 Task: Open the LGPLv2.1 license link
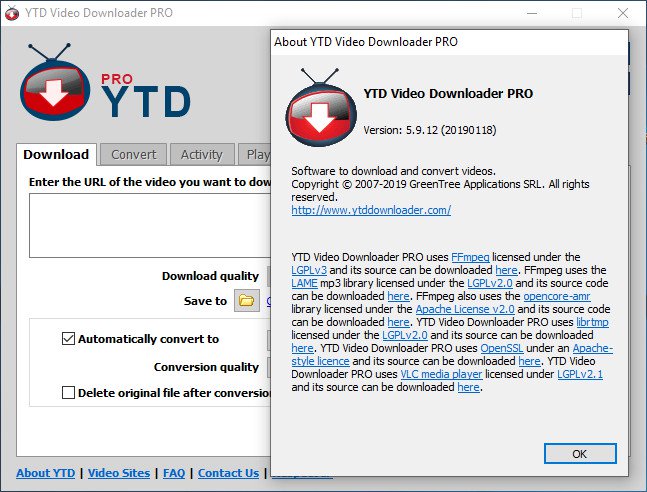pyautogui.click(x=580, y=374)
